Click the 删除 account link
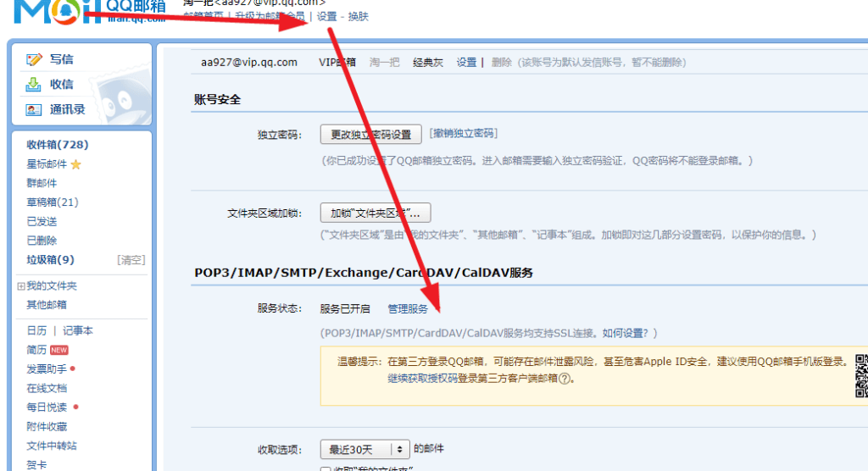This screenshot has width=868, height=471. coord(502,63)
